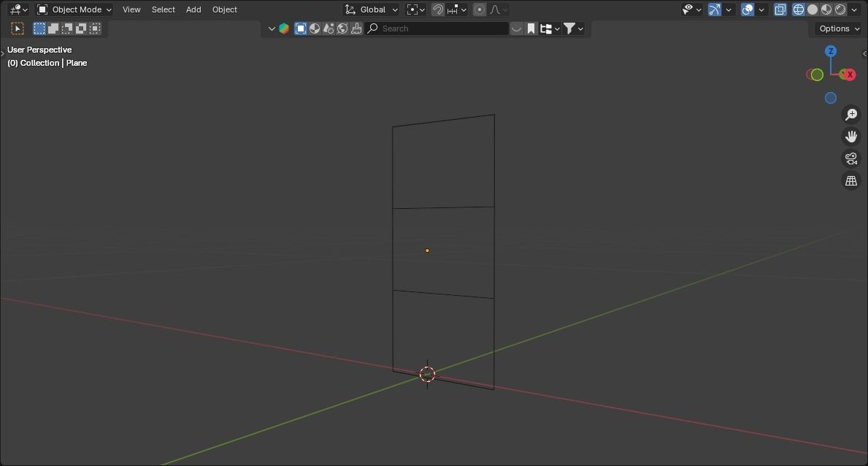Screen dimensions: 868x466
Task: Click the green Y axis gizmo circle
Action: [x=816, y=75]
